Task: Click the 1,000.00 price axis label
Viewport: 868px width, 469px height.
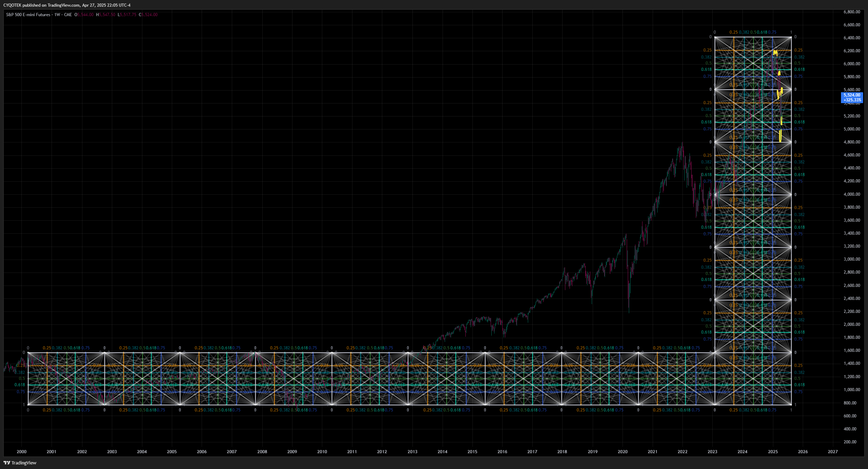Action: click(852, 390)
